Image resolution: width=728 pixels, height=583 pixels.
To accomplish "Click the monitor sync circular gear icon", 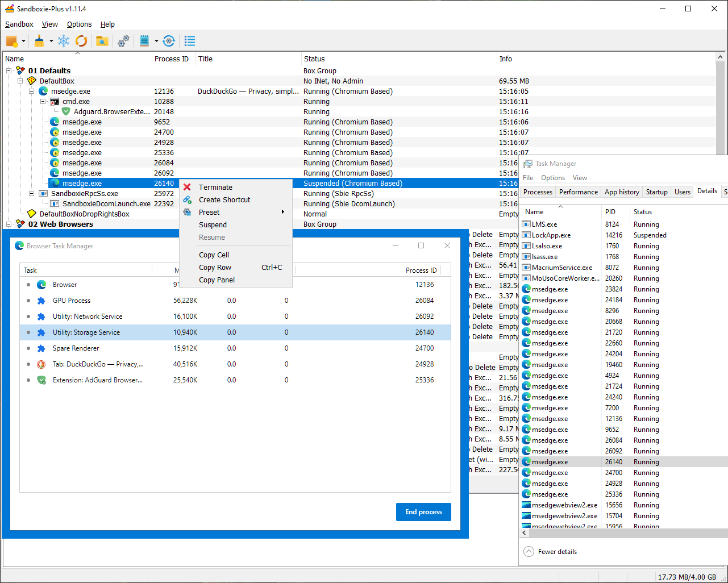I will coord(169,41).
